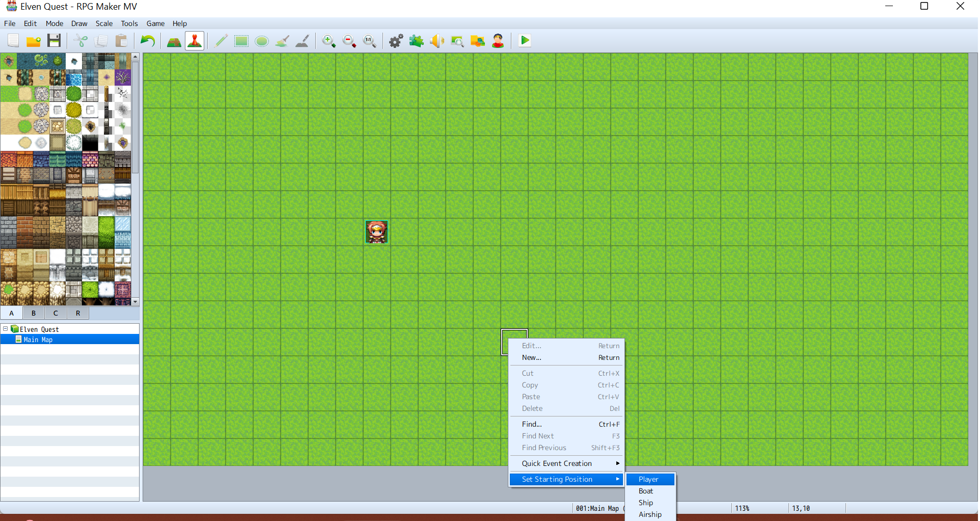
Task: Switch to tileset tab C
Action: pos(56,313)
